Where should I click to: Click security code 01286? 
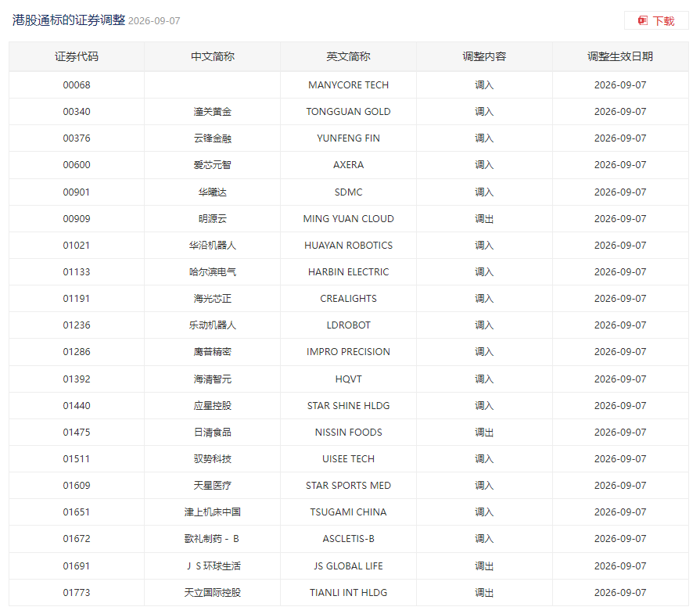coord(77,352)
